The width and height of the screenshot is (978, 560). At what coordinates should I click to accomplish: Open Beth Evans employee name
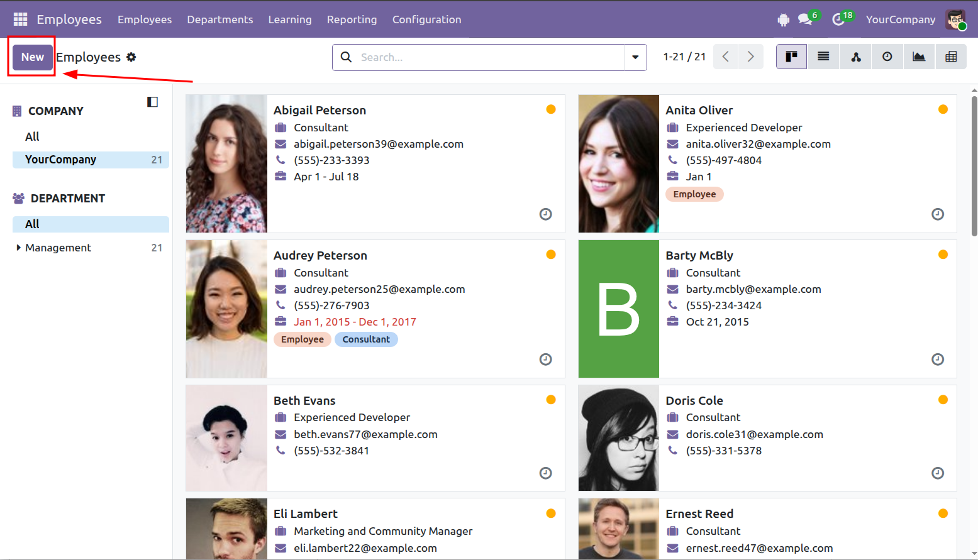(304, 400)
